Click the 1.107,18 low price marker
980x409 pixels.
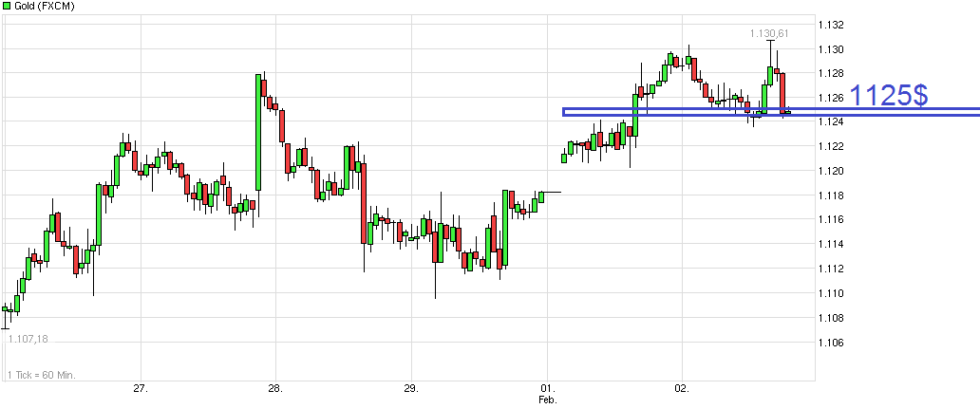(28, 339)
